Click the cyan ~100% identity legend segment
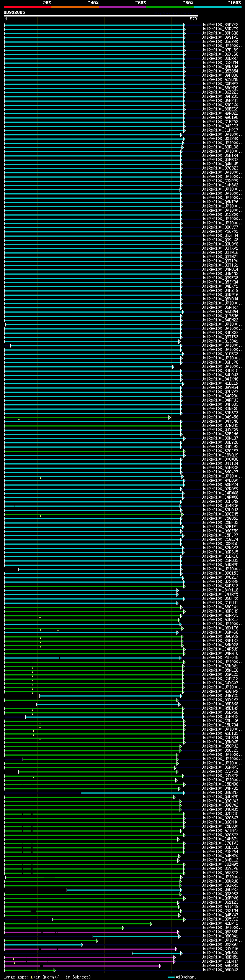The image size is (245, 980). (x=217, y=7)
